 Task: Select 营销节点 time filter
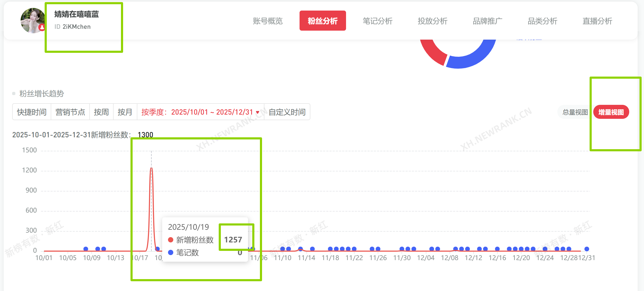70,112
